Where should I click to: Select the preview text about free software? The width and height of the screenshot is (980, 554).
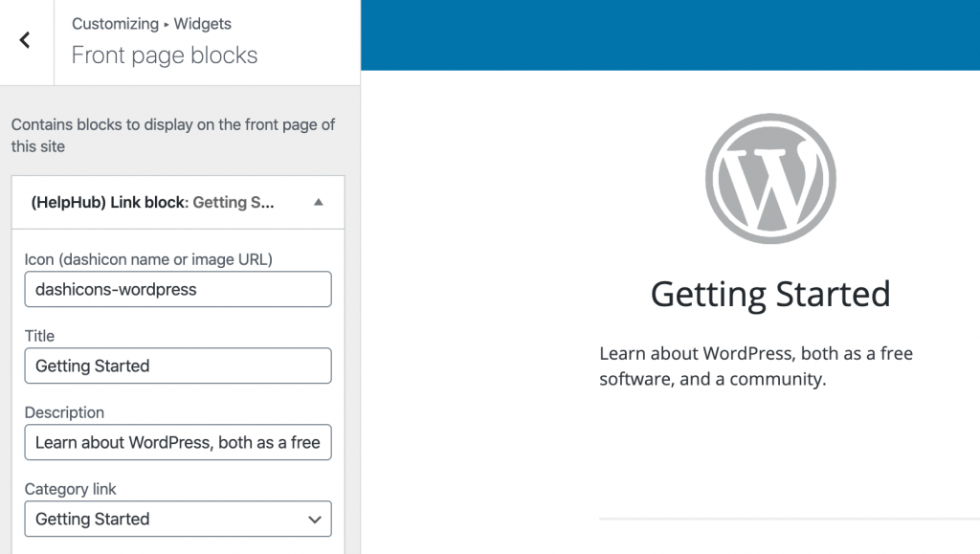point(756,366)
